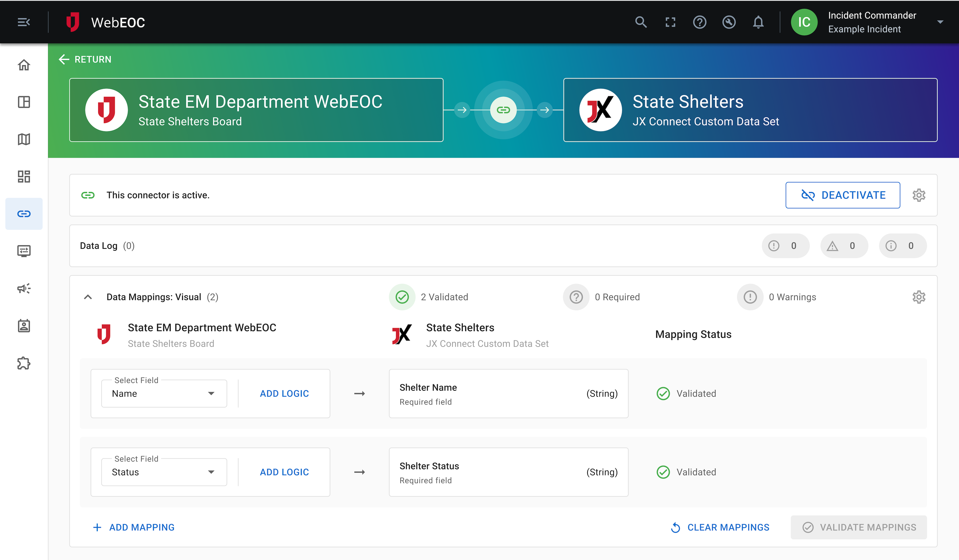Click the Validated status for Shelter Status
The height and width of the screenshot is (560, 959).
click(686, 472)
